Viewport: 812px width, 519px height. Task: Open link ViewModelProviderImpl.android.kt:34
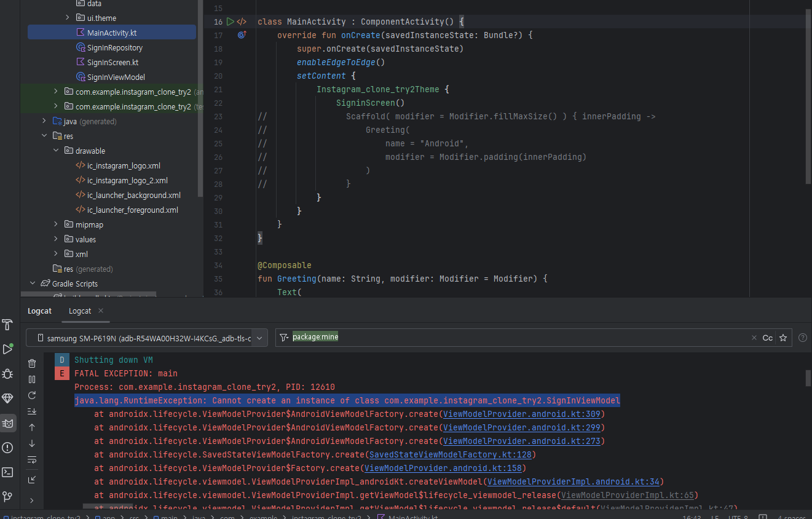573,481
